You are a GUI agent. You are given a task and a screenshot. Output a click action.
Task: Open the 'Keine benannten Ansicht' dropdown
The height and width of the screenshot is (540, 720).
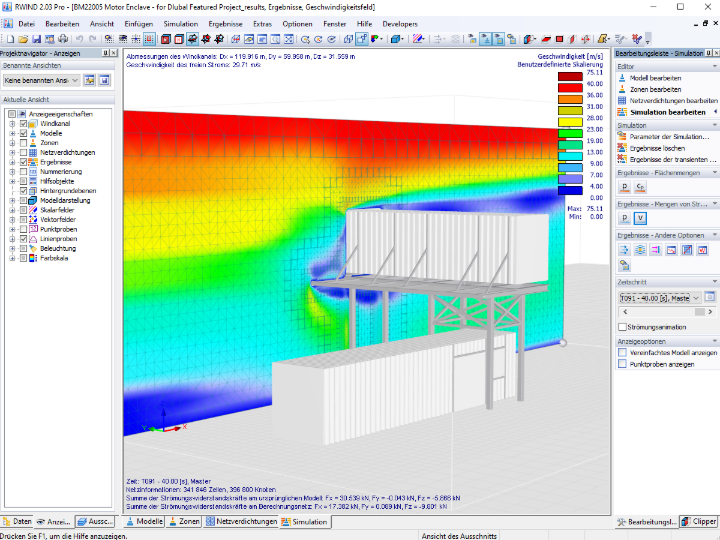pos(41,80)
